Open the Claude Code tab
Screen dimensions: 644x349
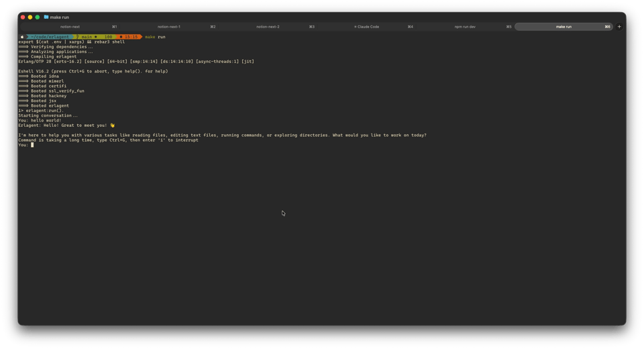[367, 27]
